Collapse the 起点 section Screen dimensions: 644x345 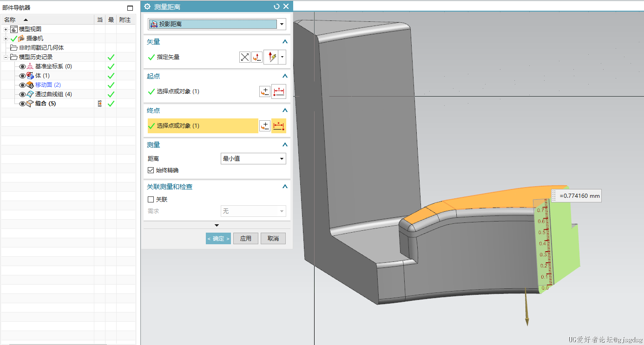[x=285, y=76]
